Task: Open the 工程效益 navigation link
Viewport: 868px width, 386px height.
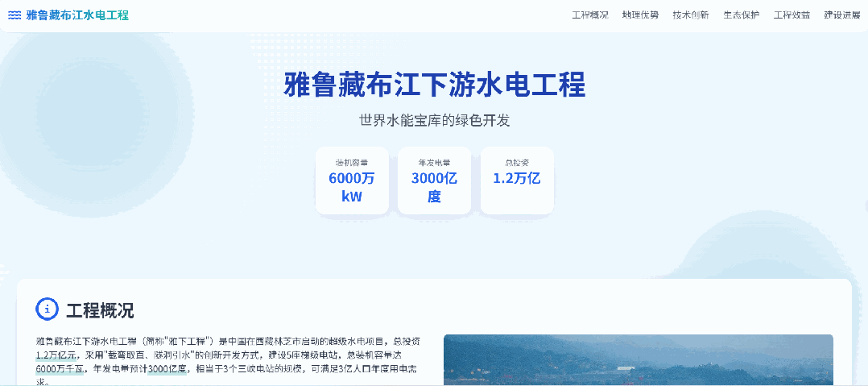Action: [792, 15]
